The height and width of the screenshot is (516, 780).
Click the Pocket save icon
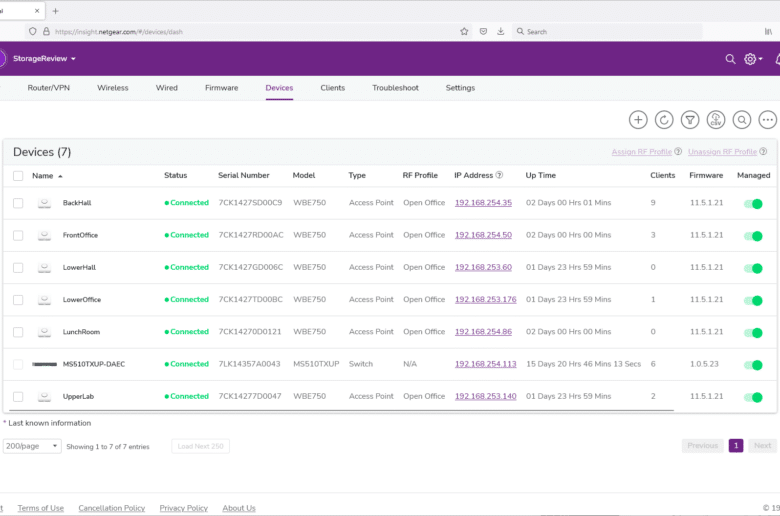tap(483, 31)
